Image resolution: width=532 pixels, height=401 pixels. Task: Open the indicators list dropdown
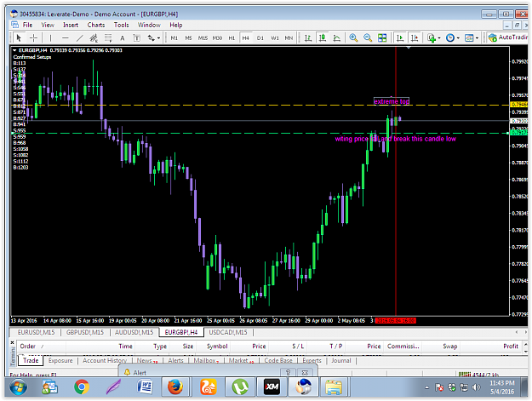[x=433, y=38]
